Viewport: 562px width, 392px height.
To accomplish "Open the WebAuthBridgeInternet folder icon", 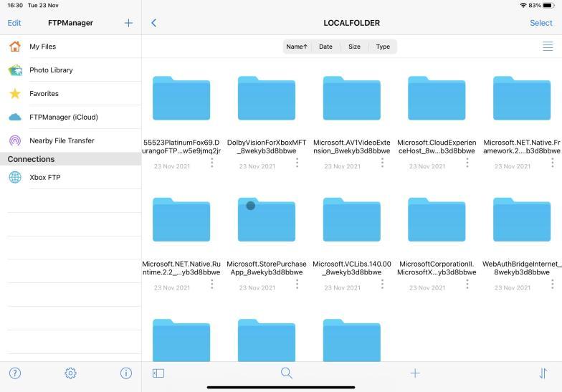I will (522, 219).
